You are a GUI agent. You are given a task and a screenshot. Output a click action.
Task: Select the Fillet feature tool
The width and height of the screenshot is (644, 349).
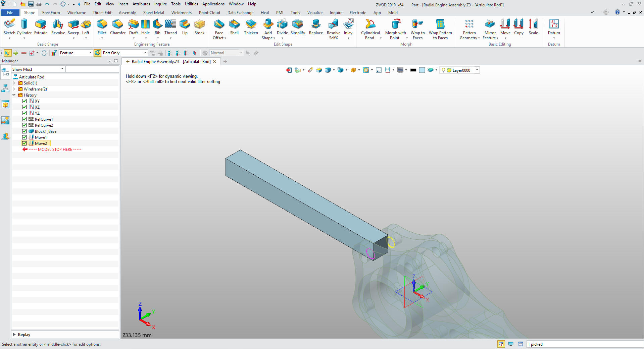click(x=102, y=27)
